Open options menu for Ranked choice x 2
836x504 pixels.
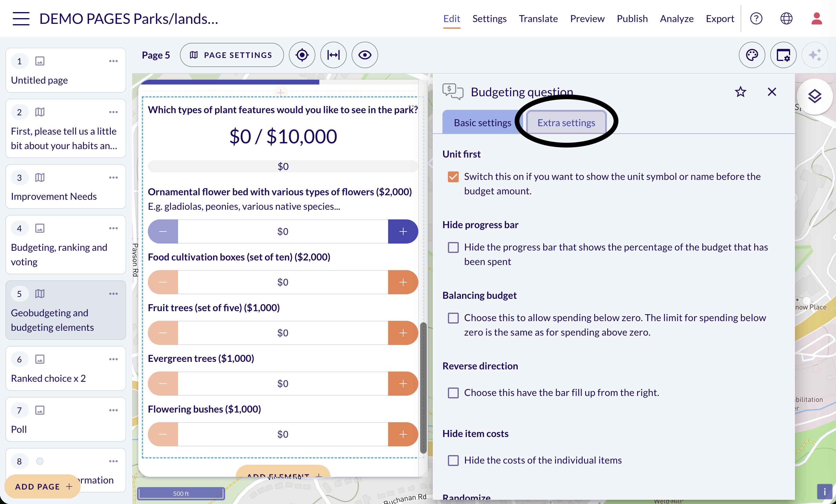click(x=113, y=359)
